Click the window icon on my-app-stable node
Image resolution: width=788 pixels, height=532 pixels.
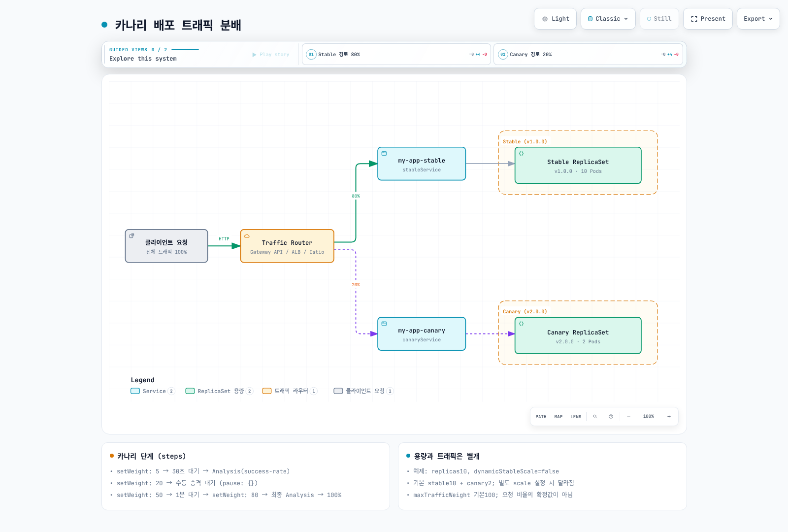coord(384,154)
